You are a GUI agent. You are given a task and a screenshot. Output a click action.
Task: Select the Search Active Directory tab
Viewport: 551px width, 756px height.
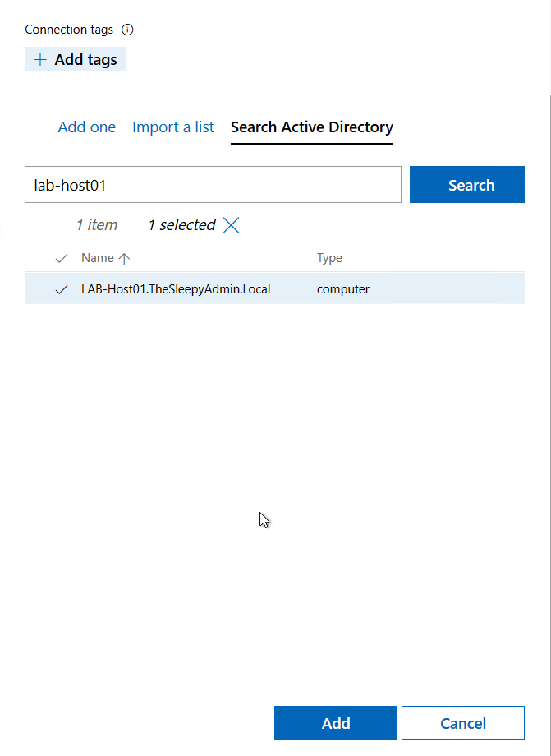click(x=312, y=127)
